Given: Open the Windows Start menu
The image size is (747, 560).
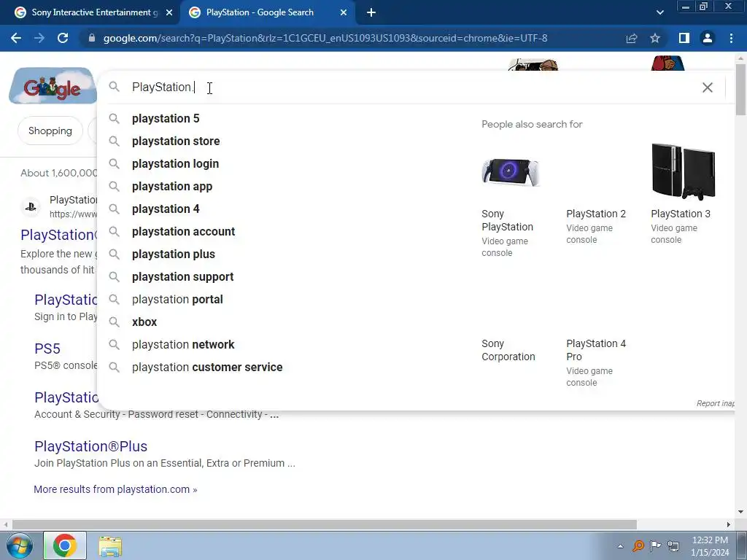Looking at the screenshot, I should pos(20,545).
